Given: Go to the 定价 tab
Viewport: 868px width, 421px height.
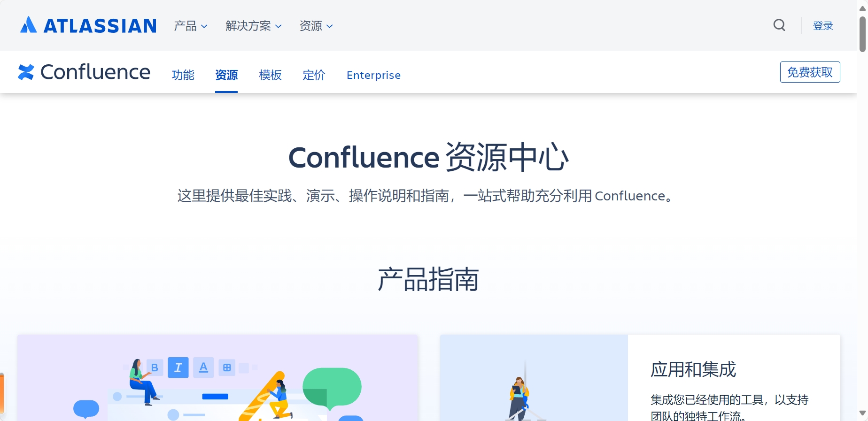Looking at the screenshot, I should click(314, 75).
